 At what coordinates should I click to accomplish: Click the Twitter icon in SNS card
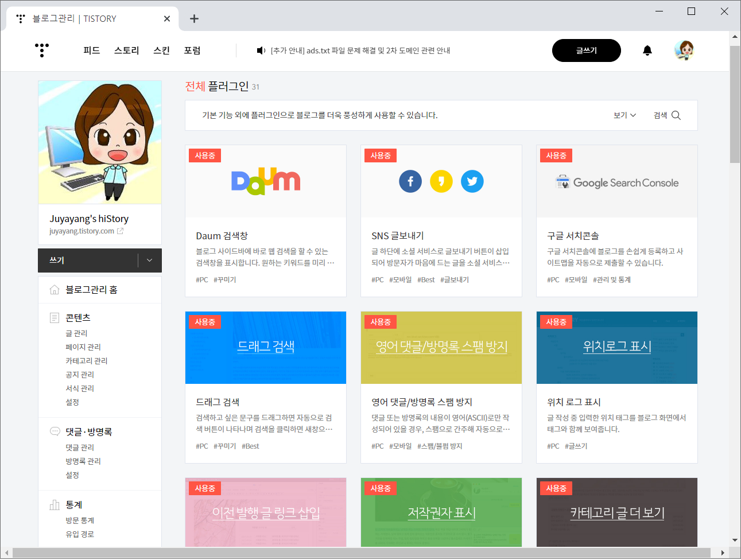point(472,181)
